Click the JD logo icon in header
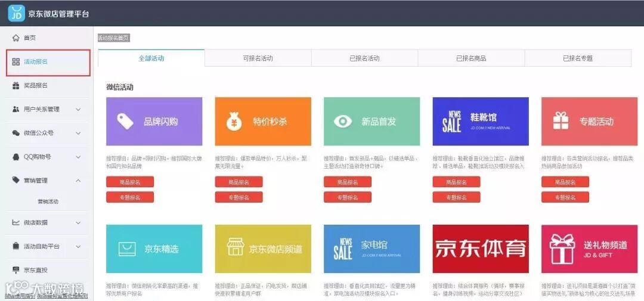The width and height of the screenshot is (644, 301). click(17, 13)
